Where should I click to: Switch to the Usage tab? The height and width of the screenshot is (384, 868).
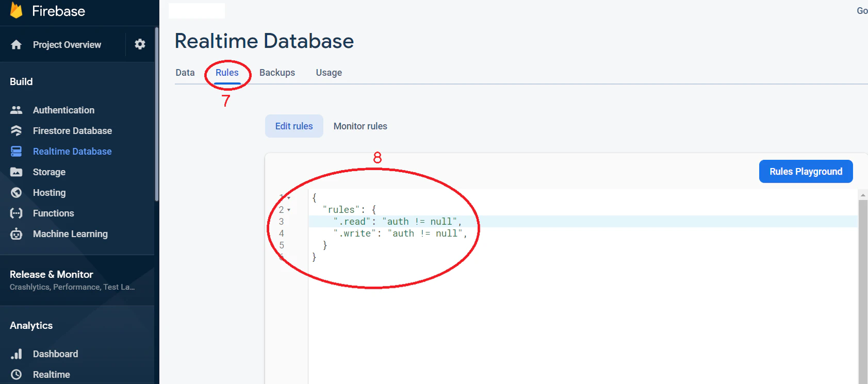tap(329, 73)
